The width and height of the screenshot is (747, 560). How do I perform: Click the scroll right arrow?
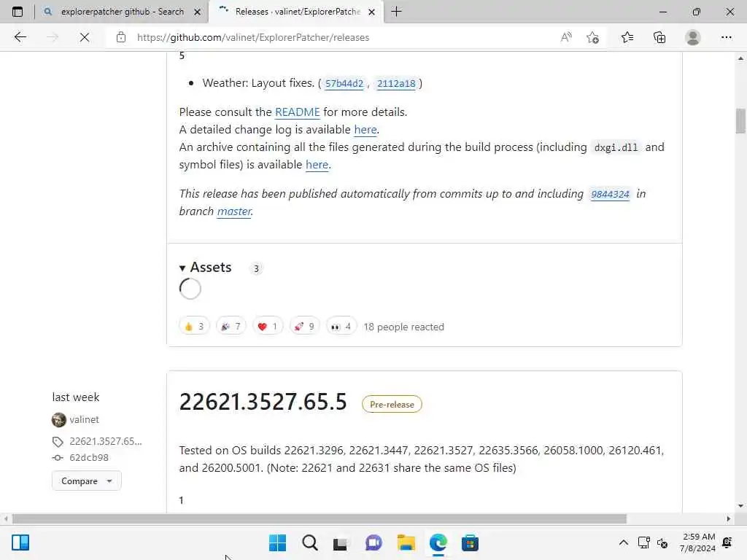coord(729,518)
